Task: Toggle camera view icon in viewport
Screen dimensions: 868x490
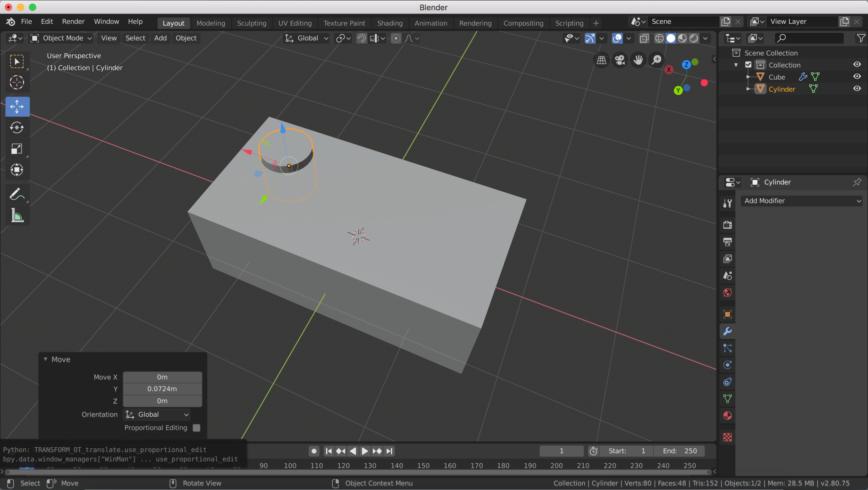Action: click(620, 60)
